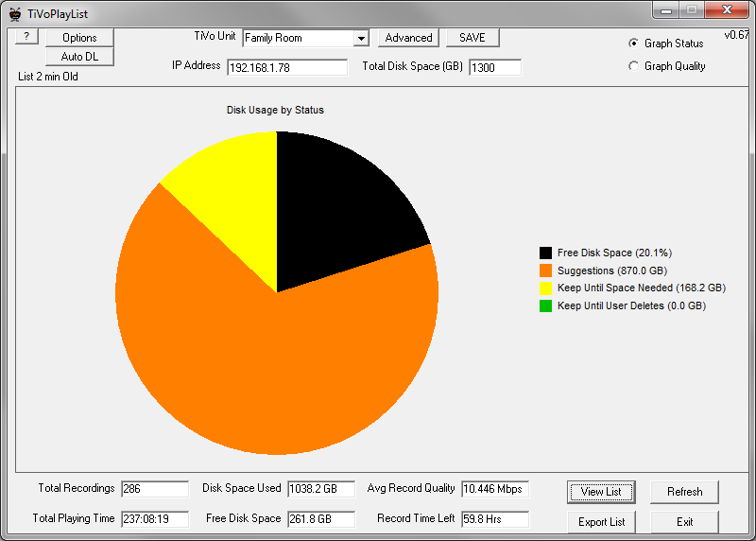
Task: Click the Export List button
Action: tap(601, 522)
